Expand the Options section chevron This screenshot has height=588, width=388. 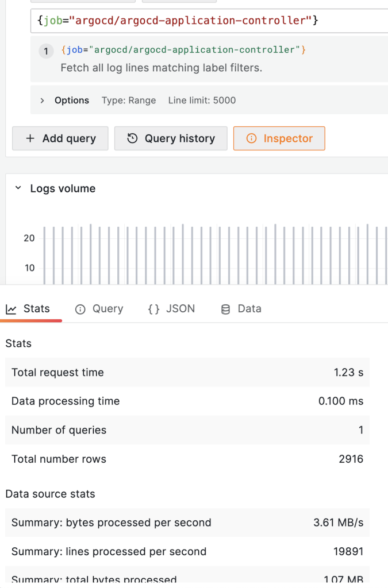click(x=42, y=100)
